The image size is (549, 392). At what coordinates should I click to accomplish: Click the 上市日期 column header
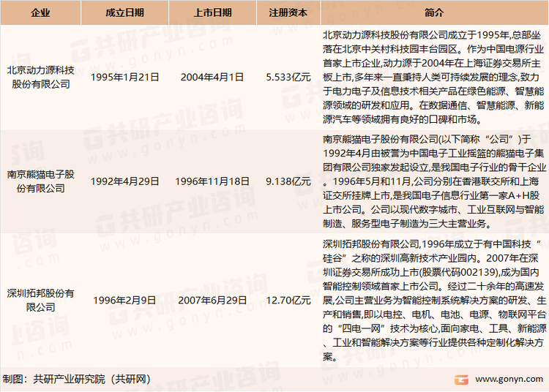212,12
